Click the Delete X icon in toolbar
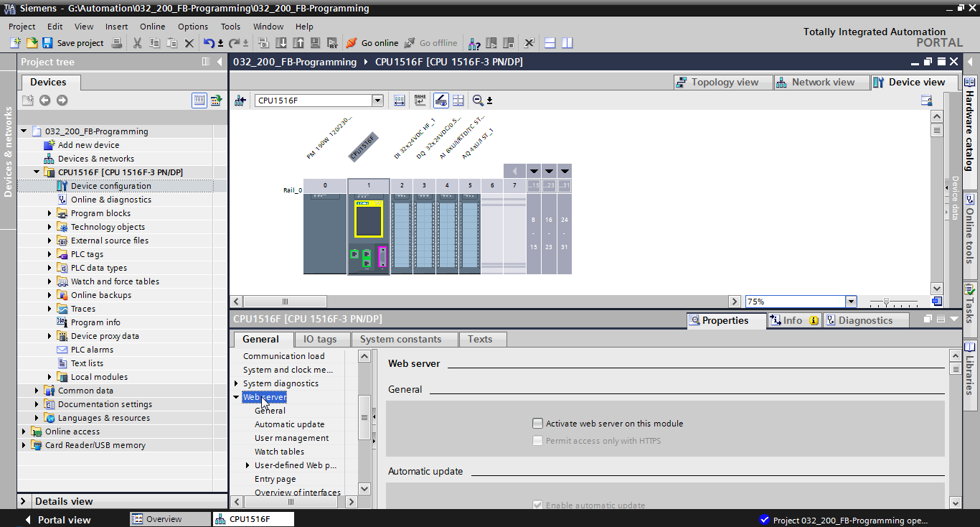The image size is (980, 527). [189, 43]
